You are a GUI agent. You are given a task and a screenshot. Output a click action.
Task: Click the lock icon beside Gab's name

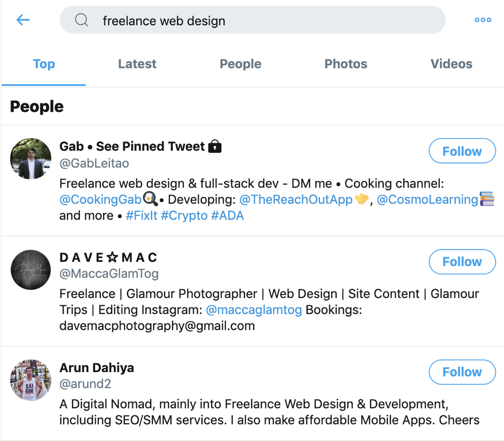[215, 146]
